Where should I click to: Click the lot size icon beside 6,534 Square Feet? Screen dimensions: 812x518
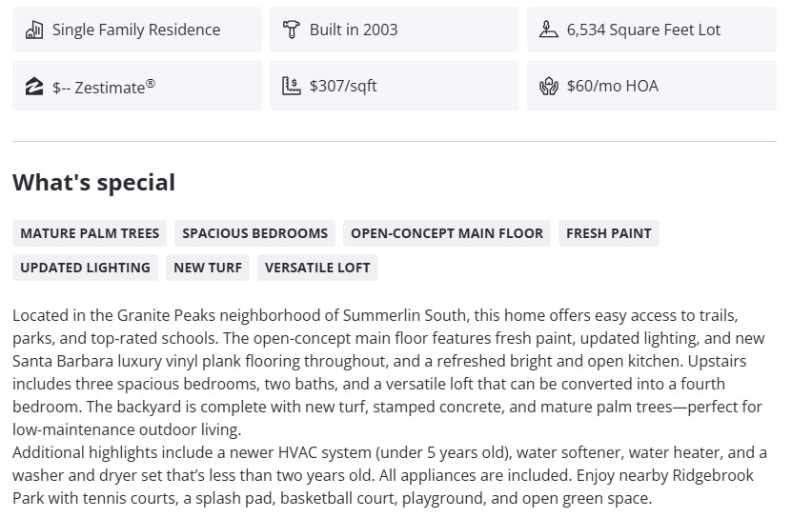pos(548,30)
